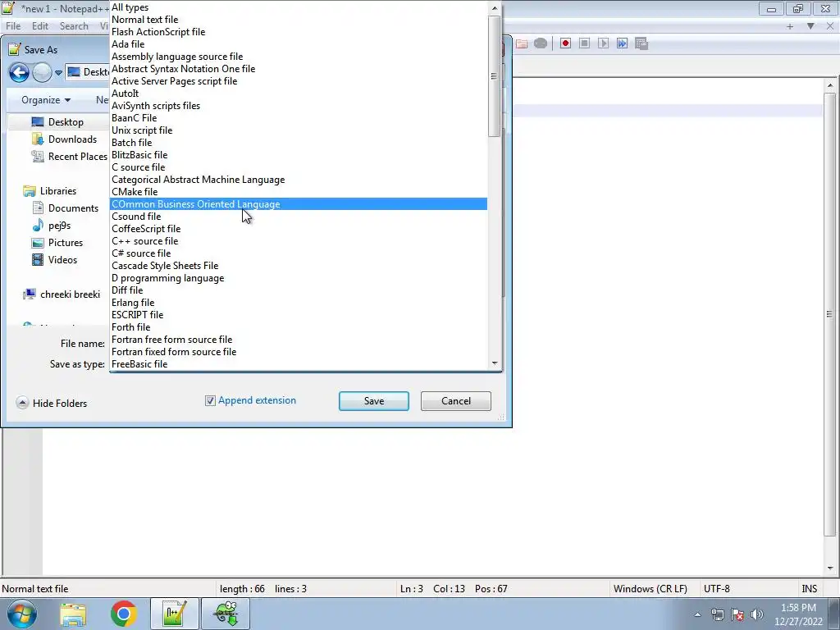840x630 pixels.
Task: Open the File menu in Notepad++
Action: pos(13,26)
